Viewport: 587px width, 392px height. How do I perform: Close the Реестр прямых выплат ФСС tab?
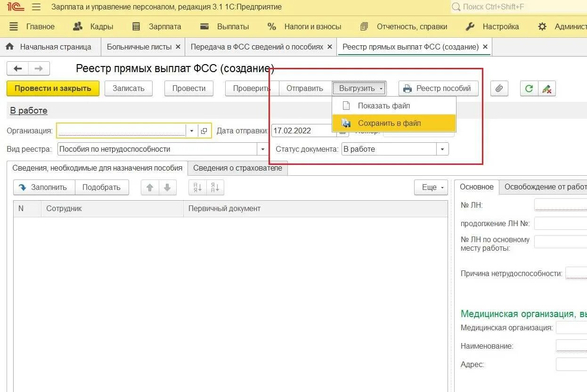tap(485, 47)
